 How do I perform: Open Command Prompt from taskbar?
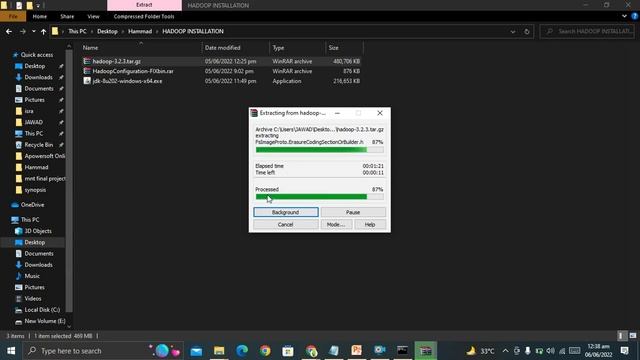tap(402, 351)
